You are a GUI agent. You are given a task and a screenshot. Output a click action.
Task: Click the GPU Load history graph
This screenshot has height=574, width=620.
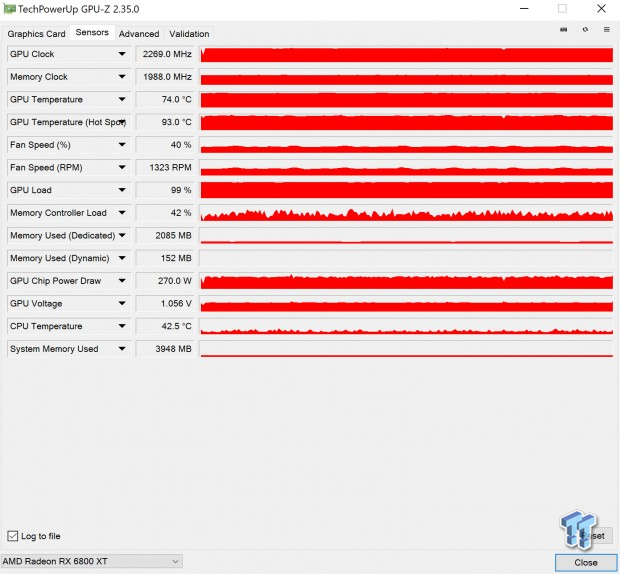pos(407,190)
